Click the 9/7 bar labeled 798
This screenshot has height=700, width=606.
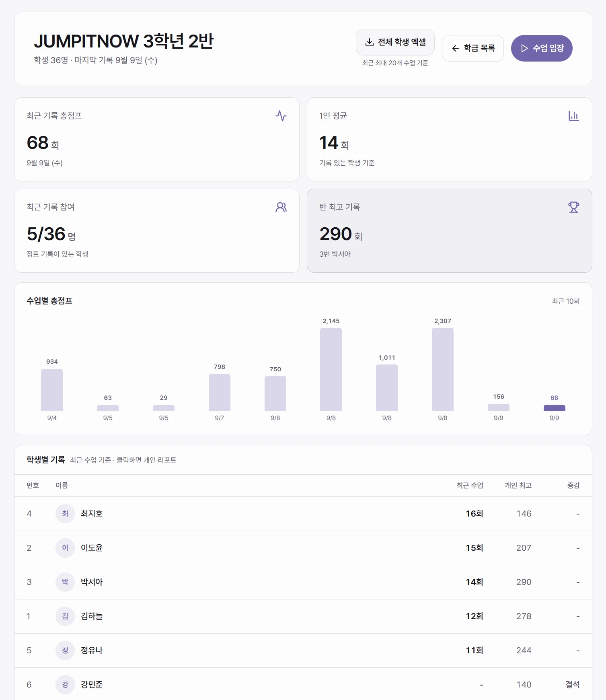(x=220, y=393)
